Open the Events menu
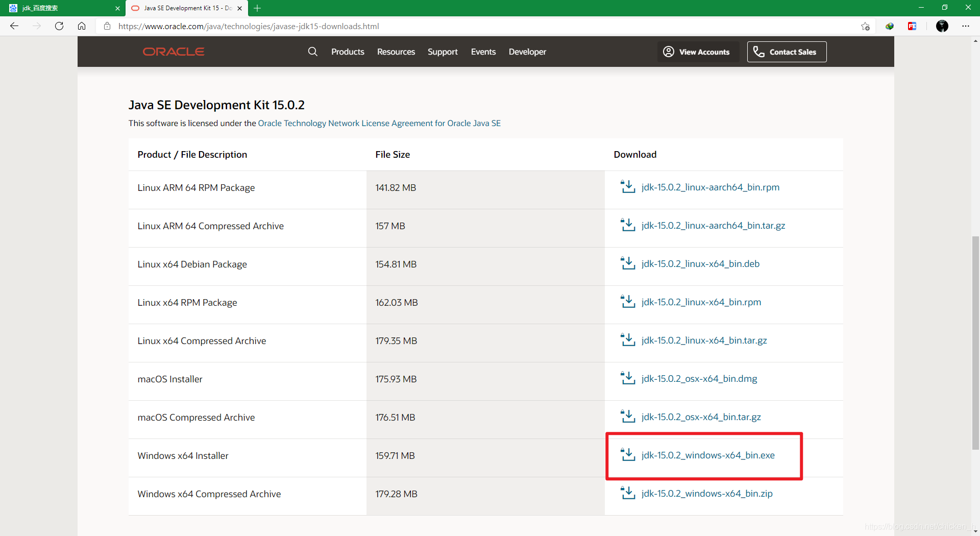 click(483, 52)
